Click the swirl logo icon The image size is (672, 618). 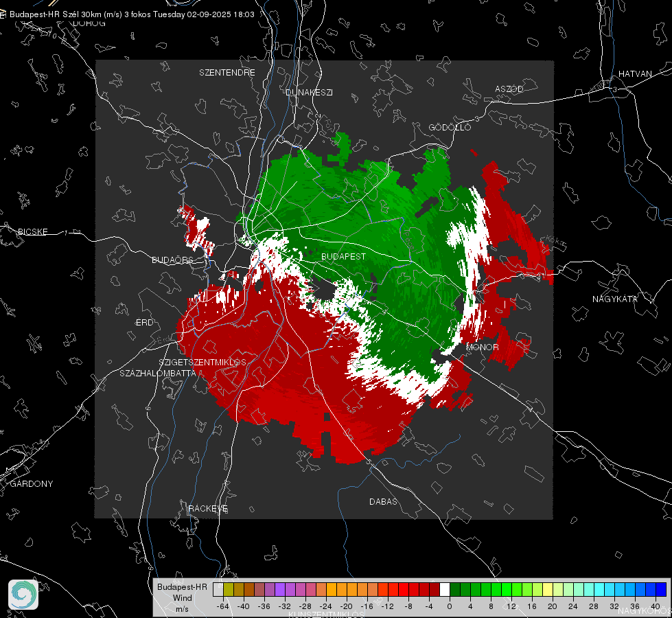[23, 595]
